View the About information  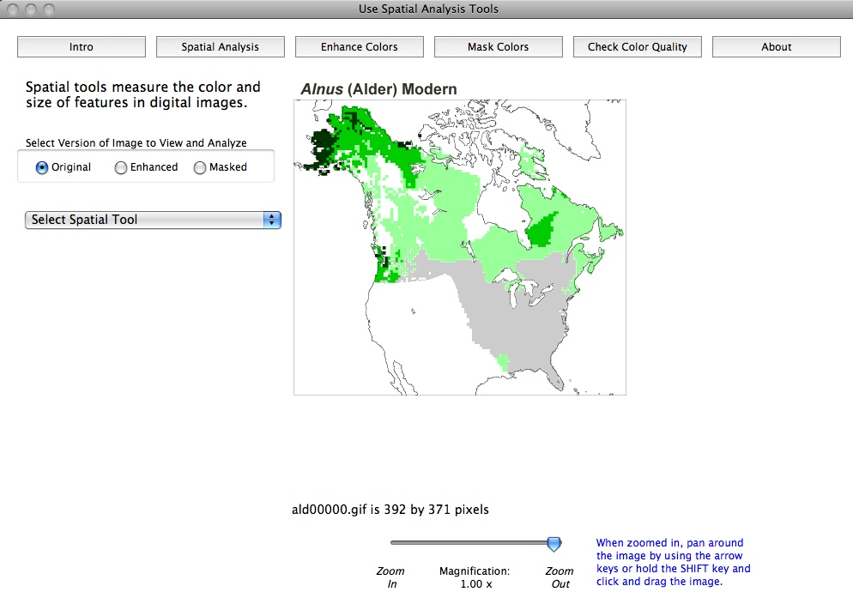[x=776, y=46]
